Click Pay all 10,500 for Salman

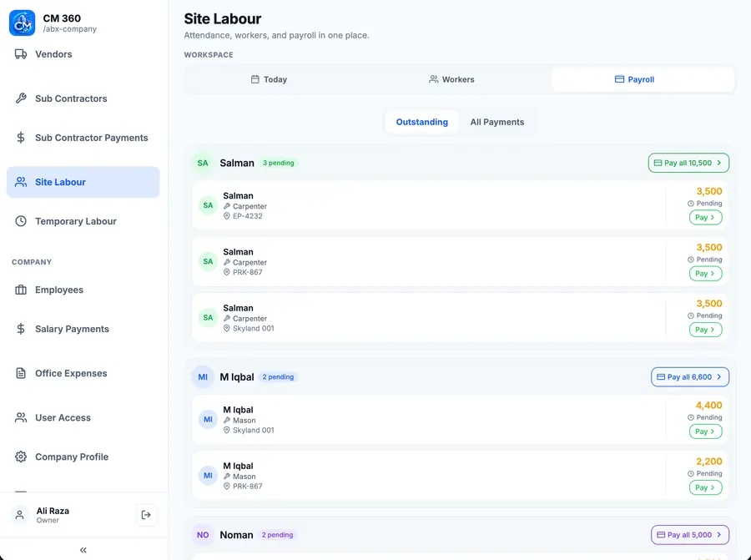tap(688, 163)
